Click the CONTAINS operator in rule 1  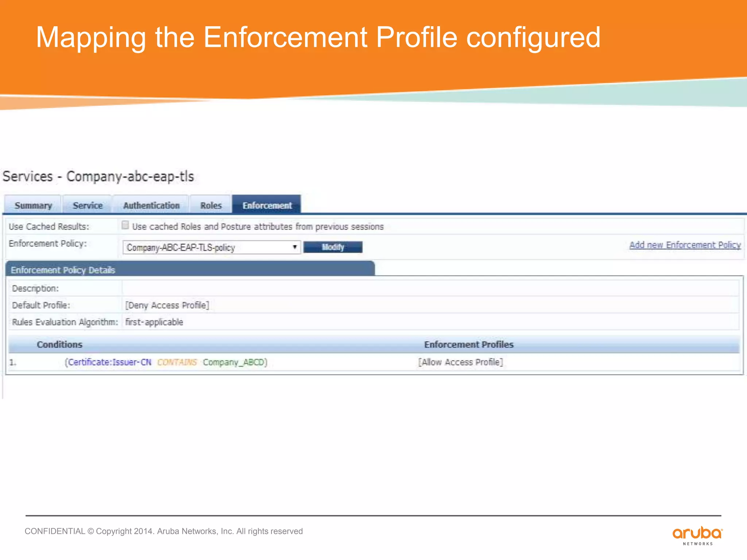point(177,362)
